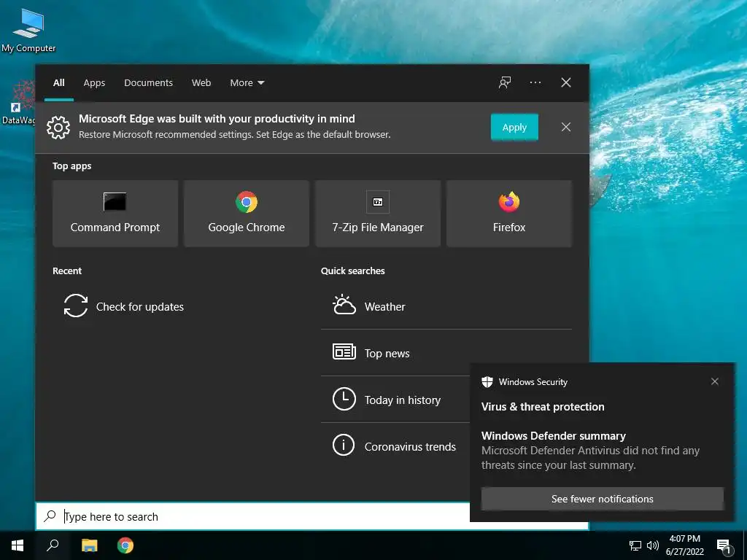Open the three-dots options menu
The width and height of the screenshot is (747, 560).
coord(535,83)
